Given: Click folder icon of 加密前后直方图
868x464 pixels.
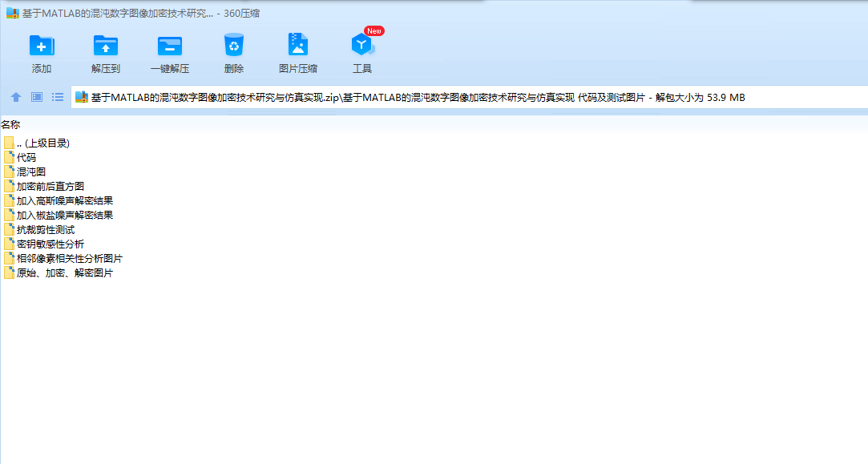Looking at the screenshot, I should pyautogui.click(x=9, y=186).
